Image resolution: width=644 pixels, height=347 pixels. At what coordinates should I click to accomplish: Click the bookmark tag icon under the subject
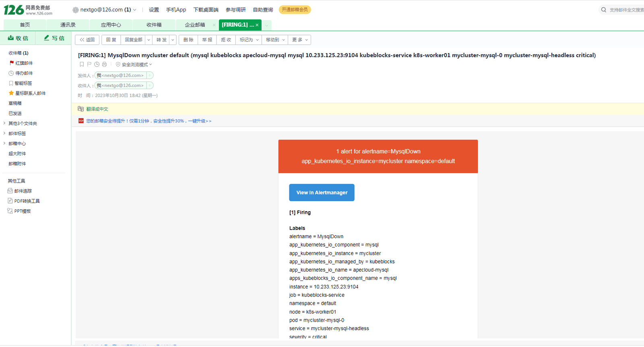point(82,64)
